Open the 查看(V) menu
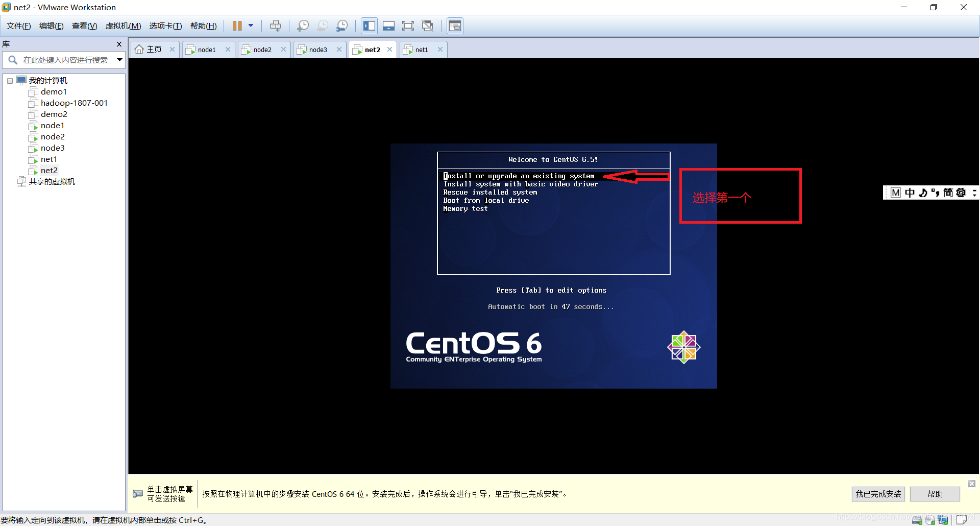The height and width of the screenshot is (526, 980). tap(85, 26)
